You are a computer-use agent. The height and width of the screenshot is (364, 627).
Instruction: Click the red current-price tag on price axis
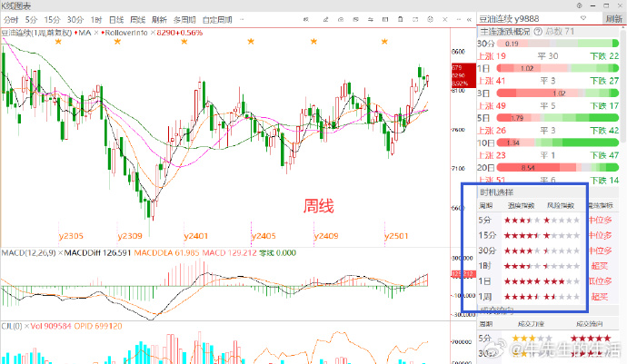click(463, 75)
